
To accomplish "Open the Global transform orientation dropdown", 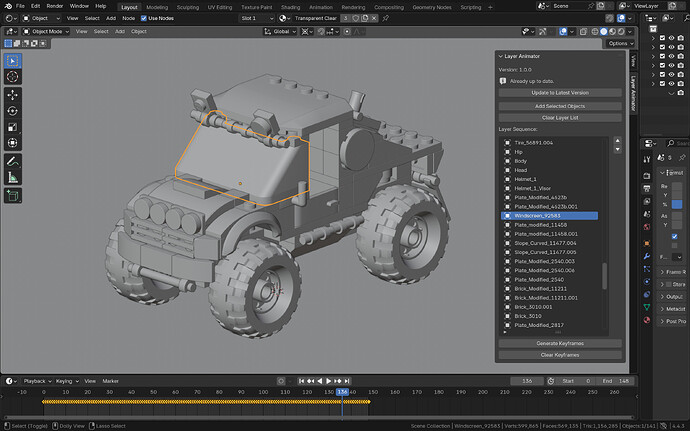I will (x=281, y=32).
